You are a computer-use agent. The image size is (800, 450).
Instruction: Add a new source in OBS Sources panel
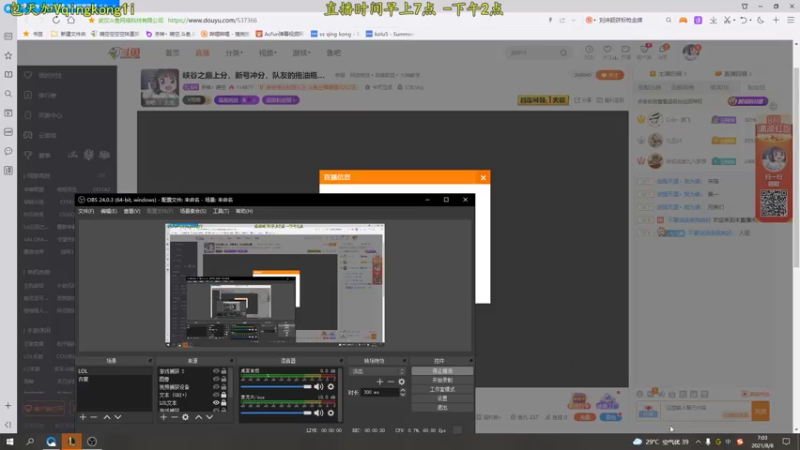pyautogui.click(x=163, y=417)
